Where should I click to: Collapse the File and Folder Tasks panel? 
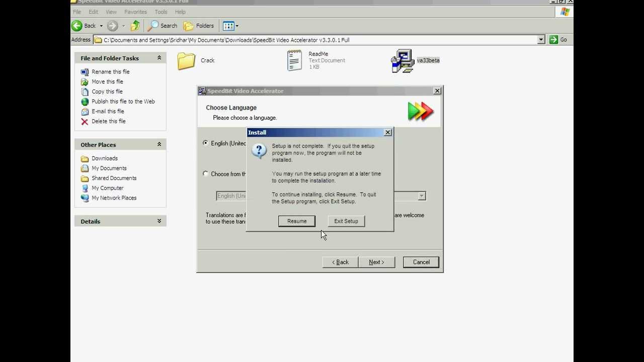point(159,58)
